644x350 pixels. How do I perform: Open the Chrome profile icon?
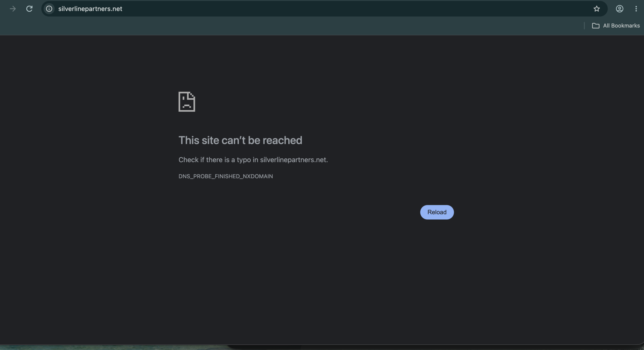[x=619, y=9]
